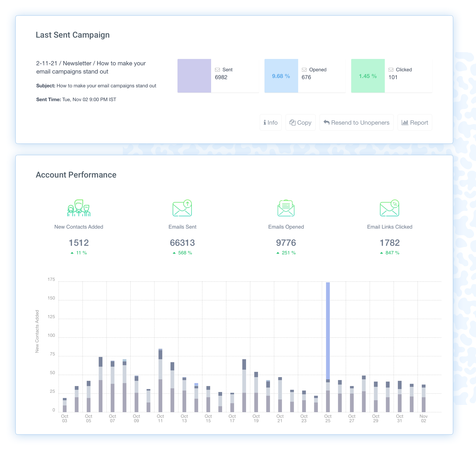
Task: Click the 11 % growth indicator
Action: pos(79,253)
